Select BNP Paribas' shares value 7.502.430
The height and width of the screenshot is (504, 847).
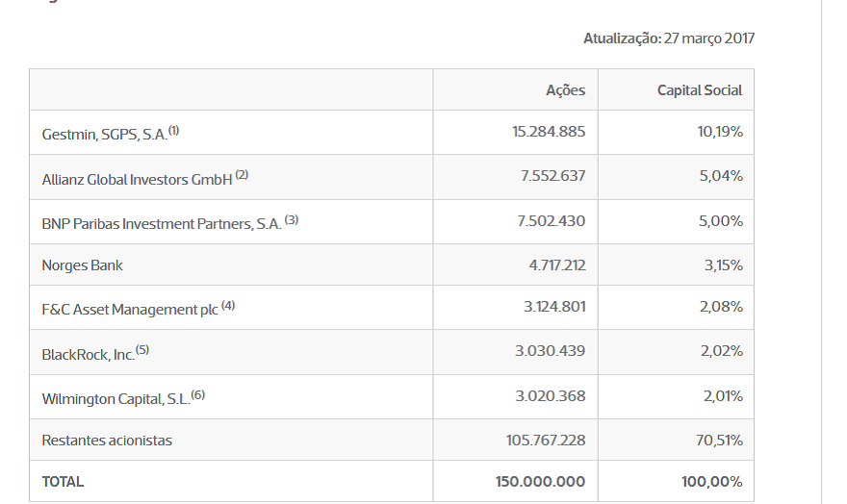point(552,220)
